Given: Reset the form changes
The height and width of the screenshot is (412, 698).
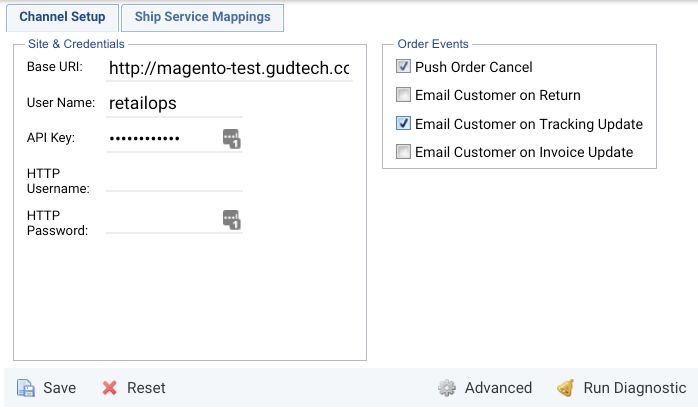Looking at the screenshot, I should [134, 388].
